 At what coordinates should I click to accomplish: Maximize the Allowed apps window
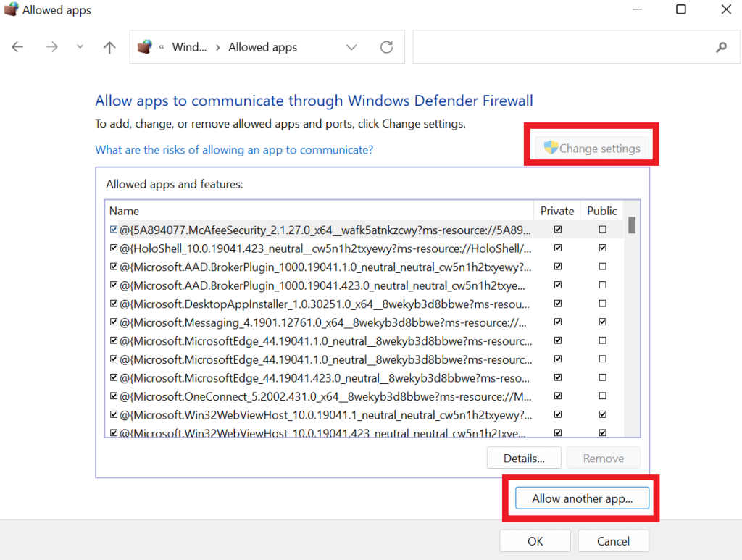coord(681,9)
